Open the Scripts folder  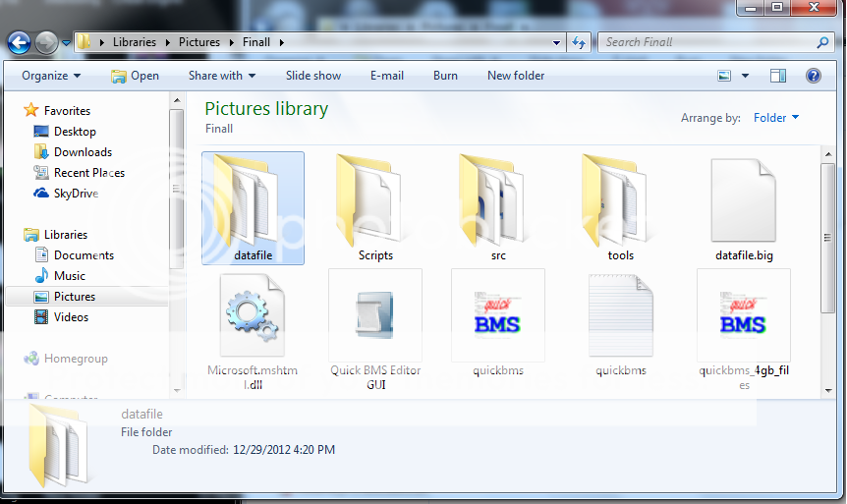click(x=375, y=206)
